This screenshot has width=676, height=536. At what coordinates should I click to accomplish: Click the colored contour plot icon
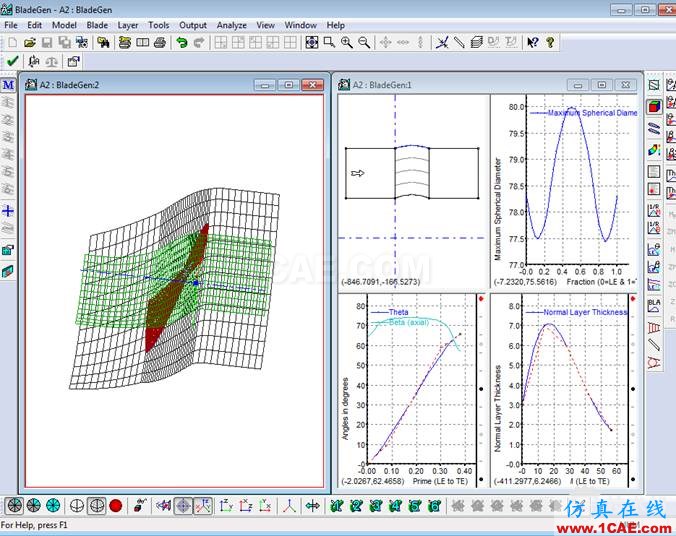tap(654, 150)
